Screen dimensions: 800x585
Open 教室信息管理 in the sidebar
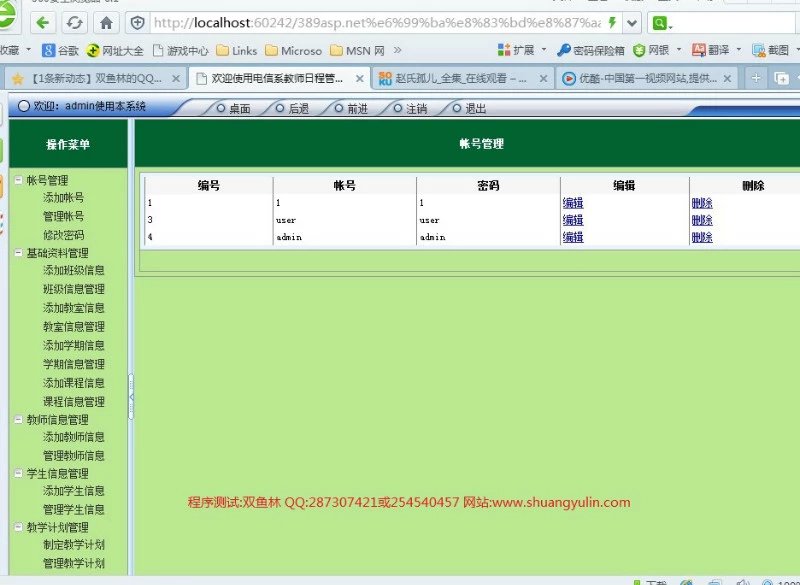tap(73, 326)
